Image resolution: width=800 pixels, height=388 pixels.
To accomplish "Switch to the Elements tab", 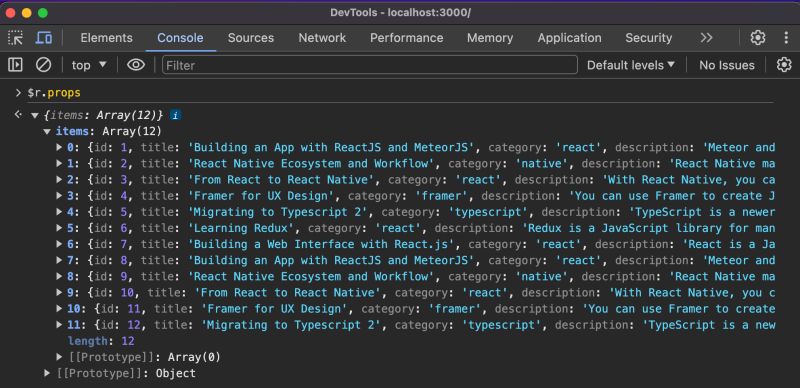I will coord(107,38).
